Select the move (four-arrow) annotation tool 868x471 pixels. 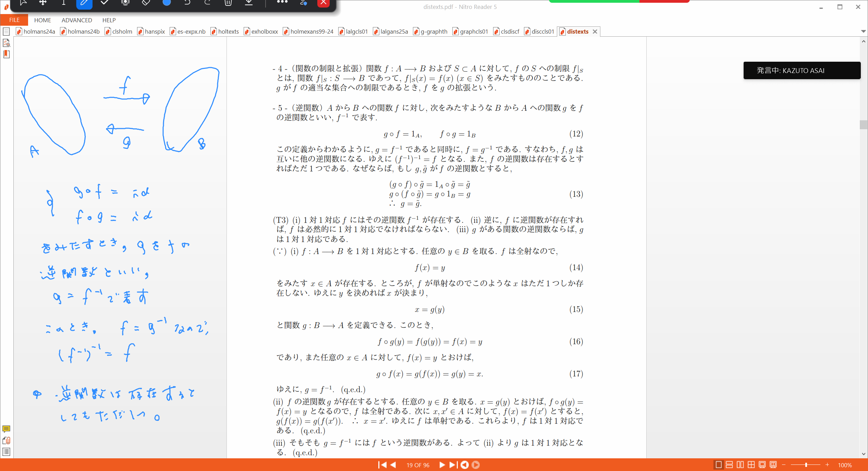[x=43, y=3]
